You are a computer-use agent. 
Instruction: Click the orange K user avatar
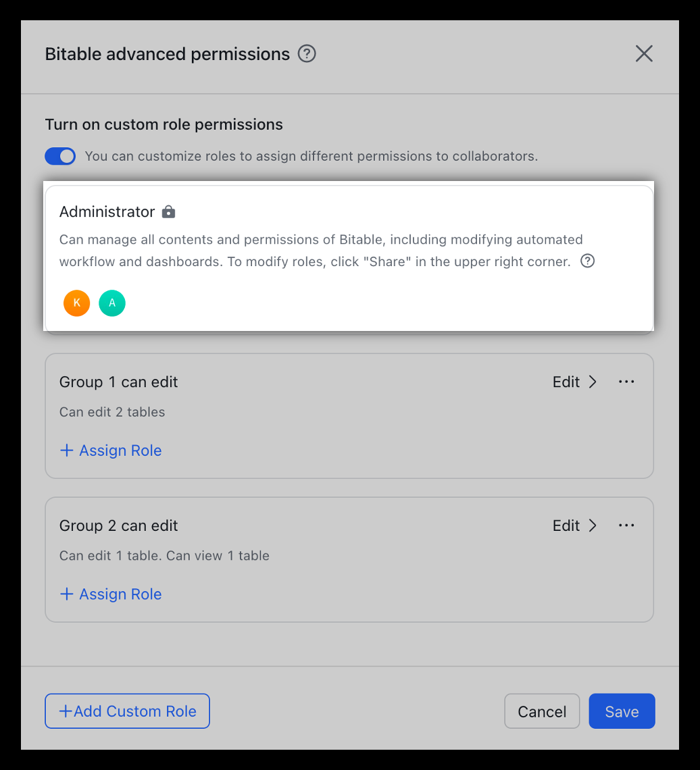click(x=77, y=303)
